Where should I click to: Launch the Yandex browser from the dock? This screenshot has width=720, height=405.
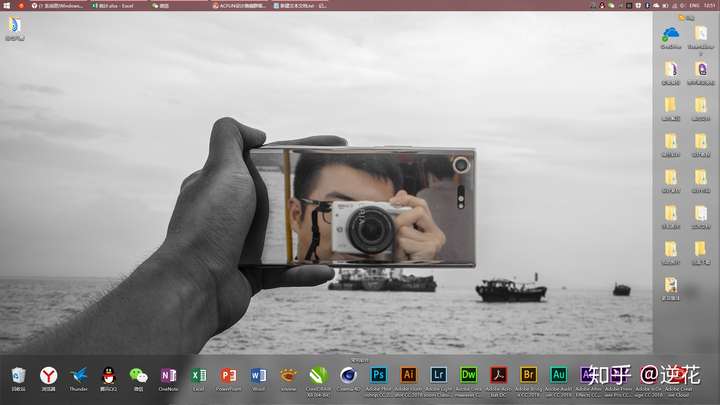pyautogui.click(x=48, y=376)
